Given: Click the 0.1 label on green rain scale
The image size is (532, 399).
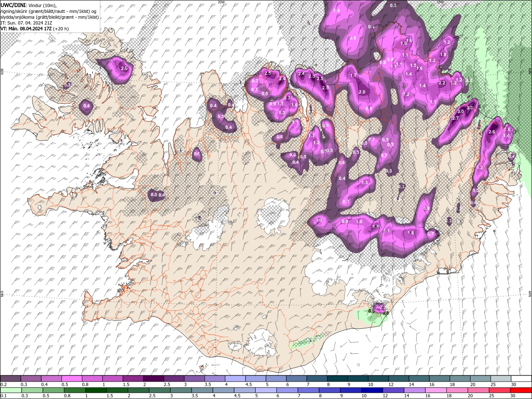Looking at the screenshot, I should pos(3,396).
